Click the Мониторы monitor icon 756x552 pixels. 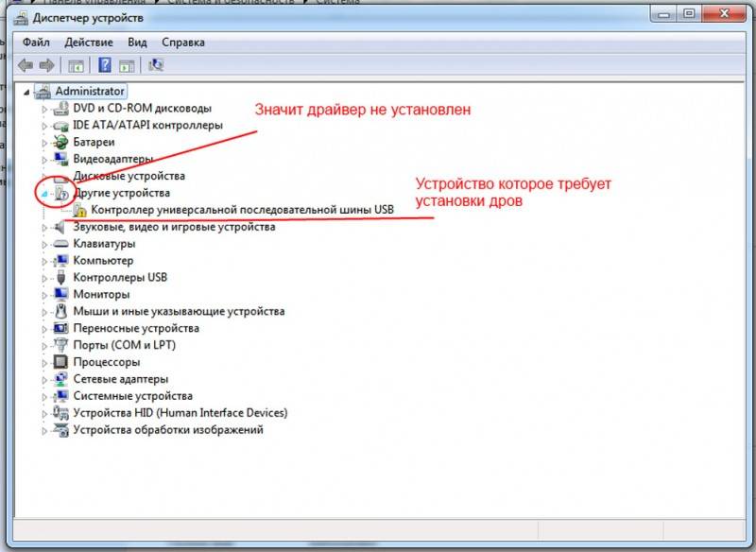tap(60, 295)
